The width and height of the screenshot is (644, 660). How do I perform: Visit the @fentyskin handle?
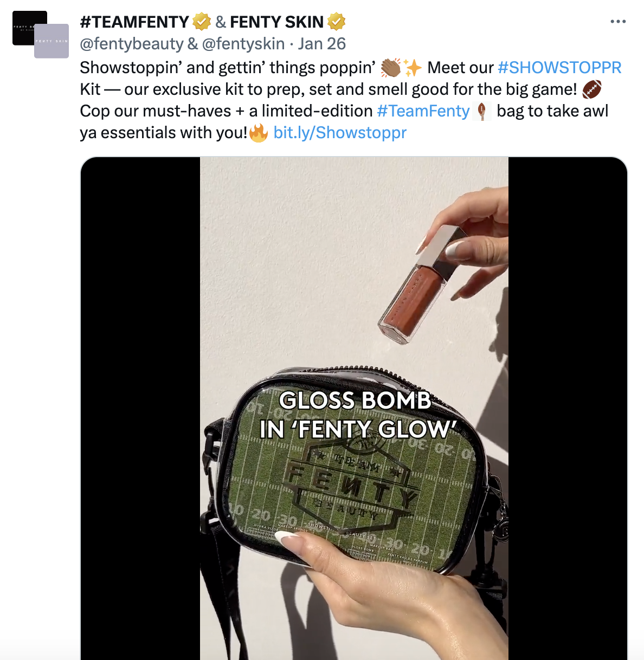click(243, 44)
